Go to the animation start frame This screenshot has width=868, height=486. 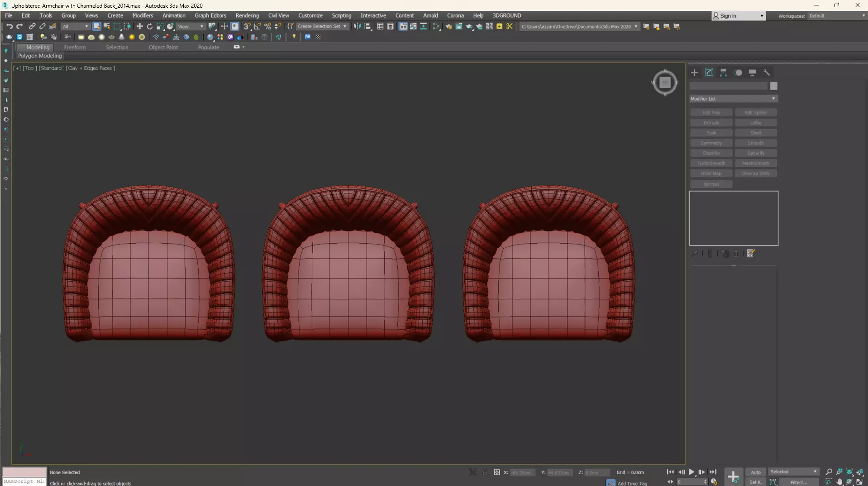(670, 472)
